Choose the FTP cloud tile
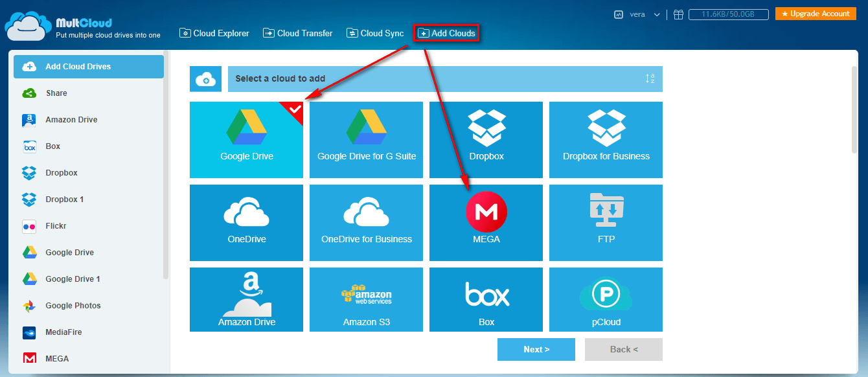The image size is (868, 377). (x=606, y=223)
